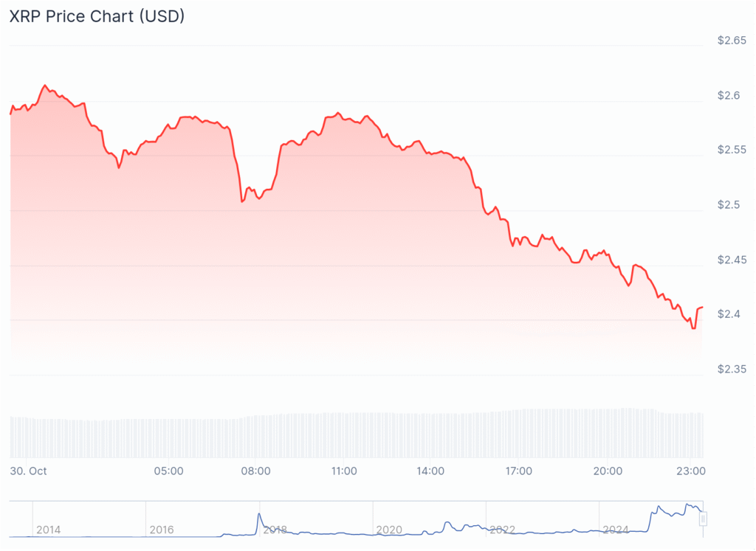Click the $2.35 price axis label
The width and height of the screenshot is (756, 551).
click(732, 369)
